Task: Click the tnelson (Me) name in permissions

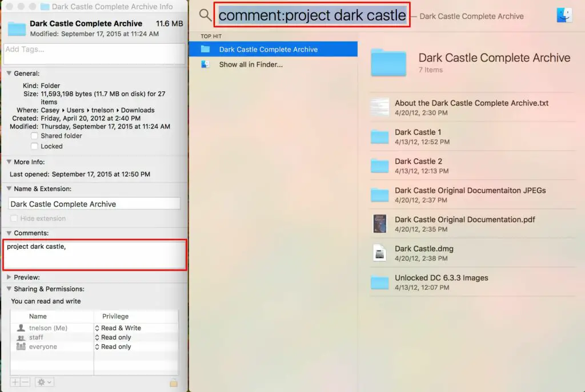Action: coord(48,328)
